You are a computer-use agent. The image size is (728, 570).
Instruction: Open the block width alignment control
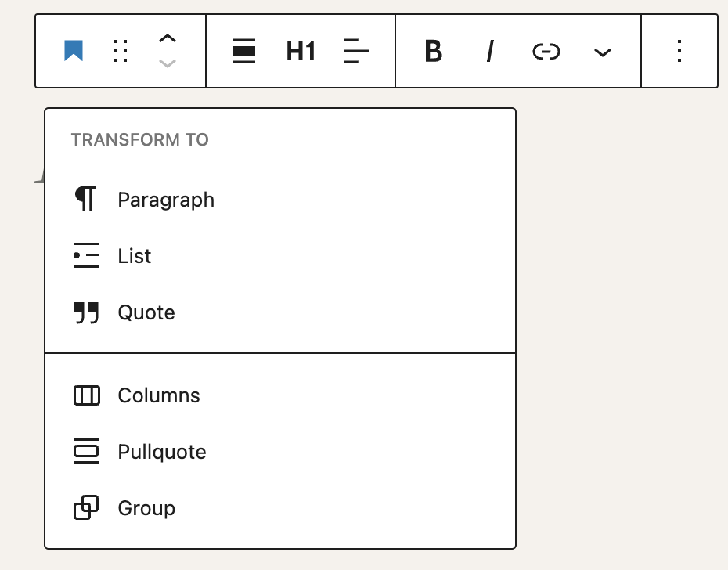(x=244, y=52)
